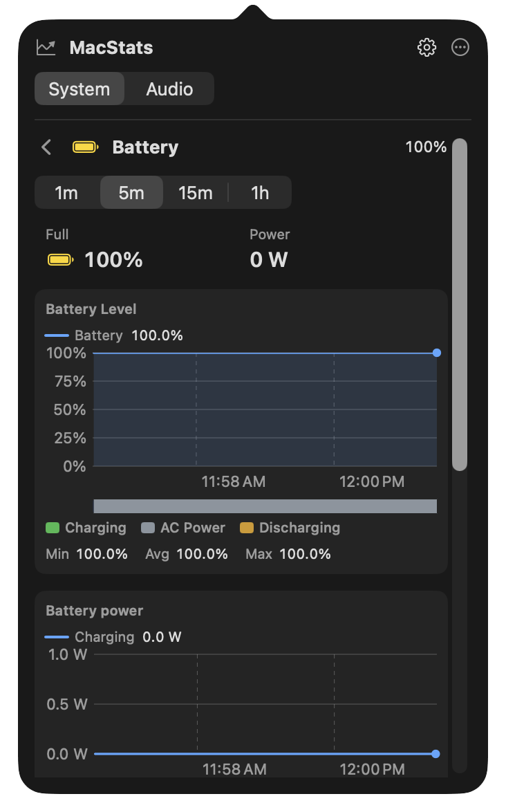This screenshot has height=812, width=506.
Task: Click the vertical scrollbar thumb
Action: click(x=460, y=304)
